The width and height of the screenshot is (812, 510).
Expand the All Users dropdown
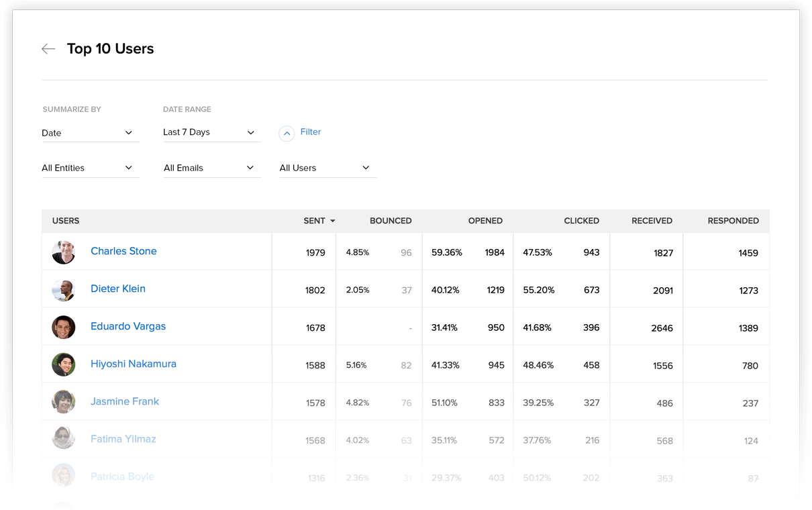pos(327,168)
